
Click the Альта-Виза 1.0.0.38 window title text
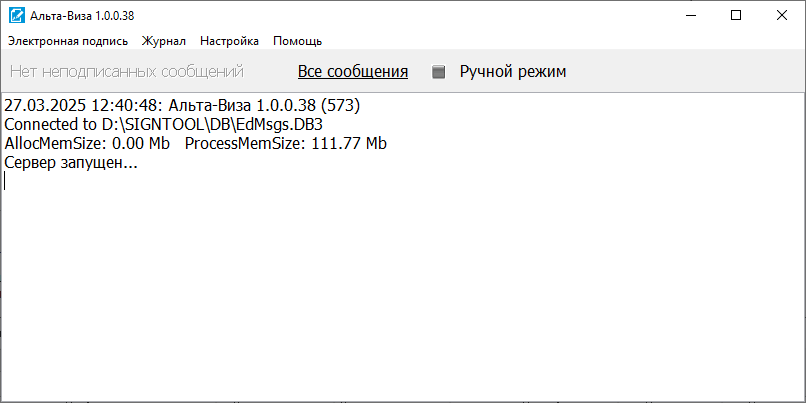[x=87, y=15]
